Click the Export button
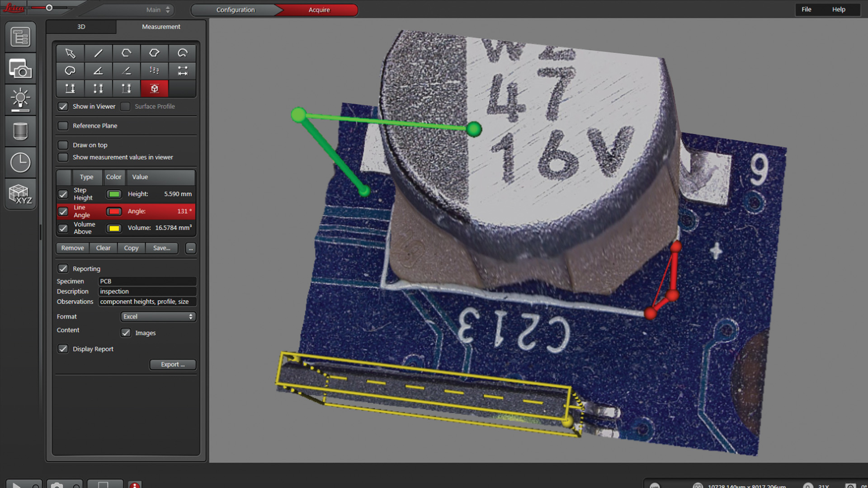Screen dimensions: 868x488 [x=172, y=364]
